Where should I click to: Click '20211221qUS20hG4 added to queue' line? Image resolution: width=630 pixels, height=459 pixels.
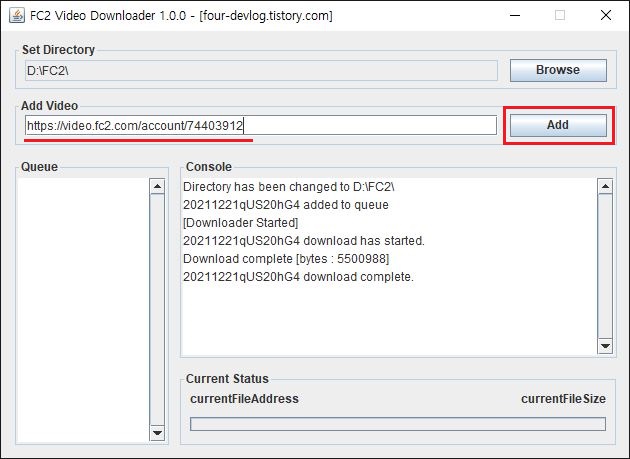coord(286,205)
